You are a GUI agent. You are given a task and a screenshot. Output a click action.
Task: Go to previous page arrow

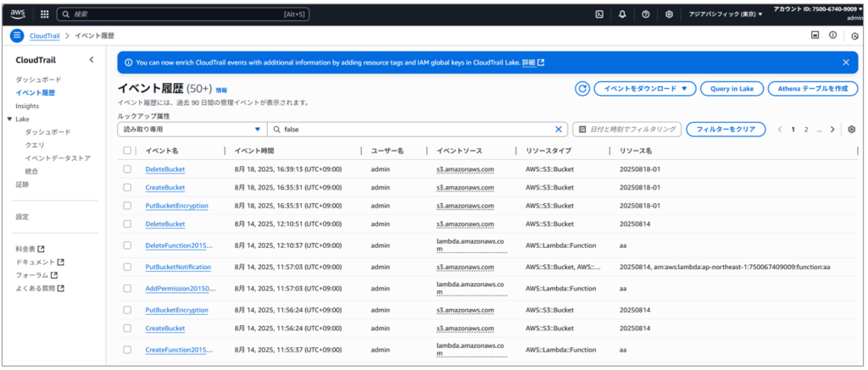click(780, 130)
